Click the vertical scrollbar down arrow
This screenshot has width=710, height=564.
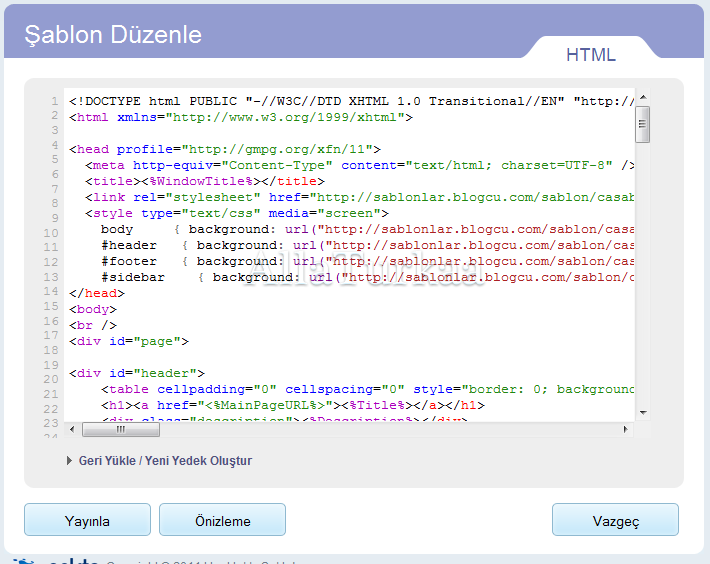coord(642,412)
